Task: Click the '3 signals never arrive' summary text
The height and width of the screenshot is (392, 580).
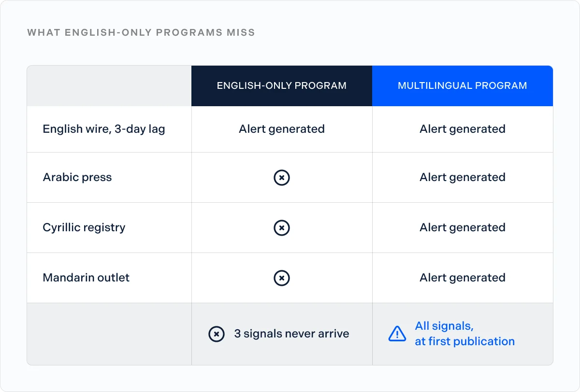Action: coord(291,334)
